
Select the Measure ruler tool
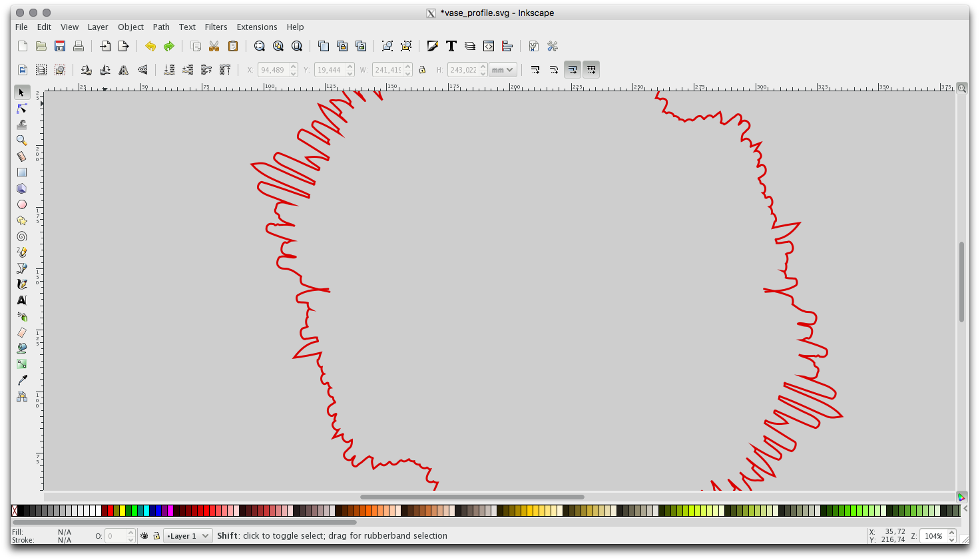(22, 156)
